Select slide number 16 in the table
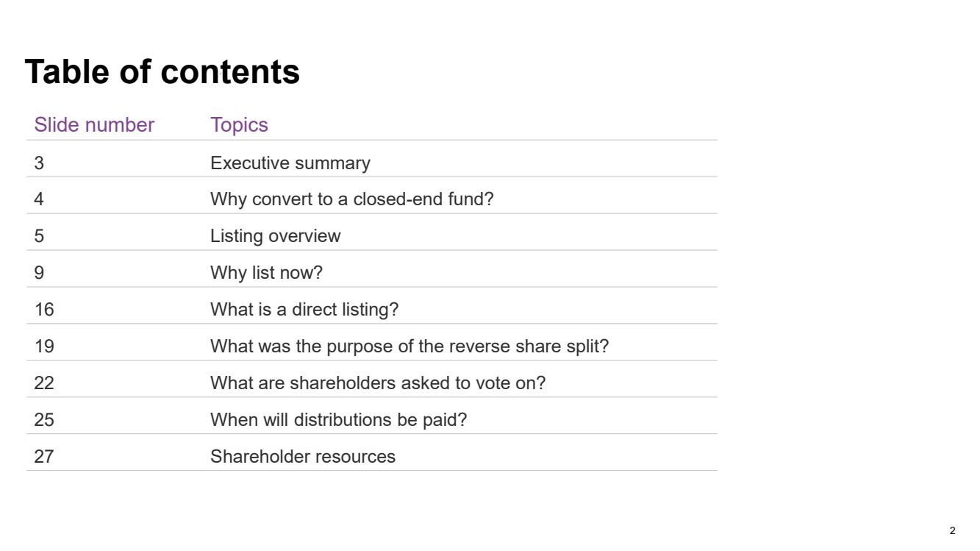The height and width of the screenshot is (551, 980). click(44, 310)
